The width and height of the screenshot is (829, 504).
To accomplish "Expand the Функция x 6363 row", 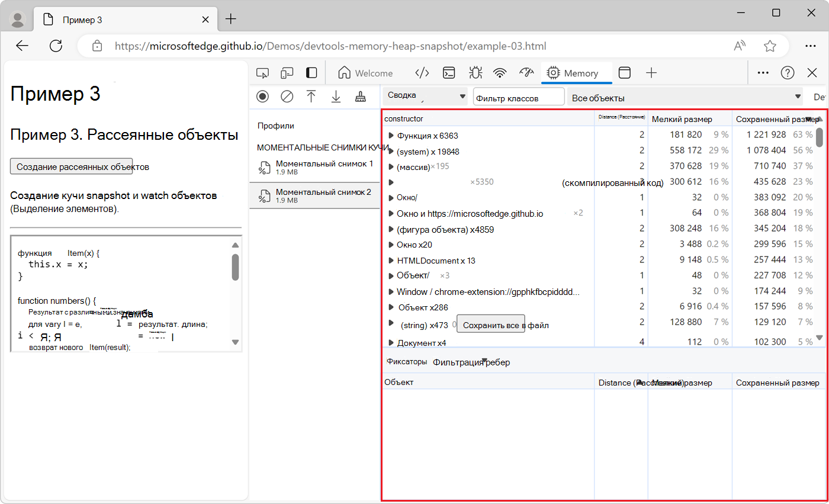I will point(391,136).
